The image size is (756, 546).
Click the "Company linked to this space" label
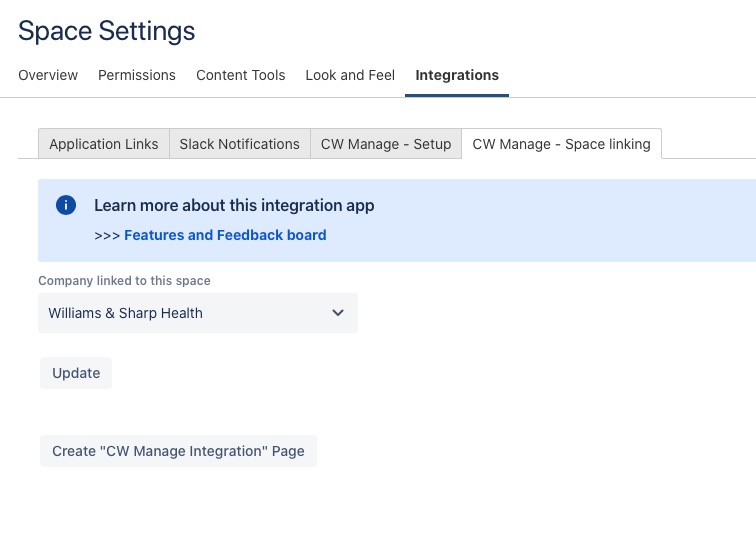(124, 281)
